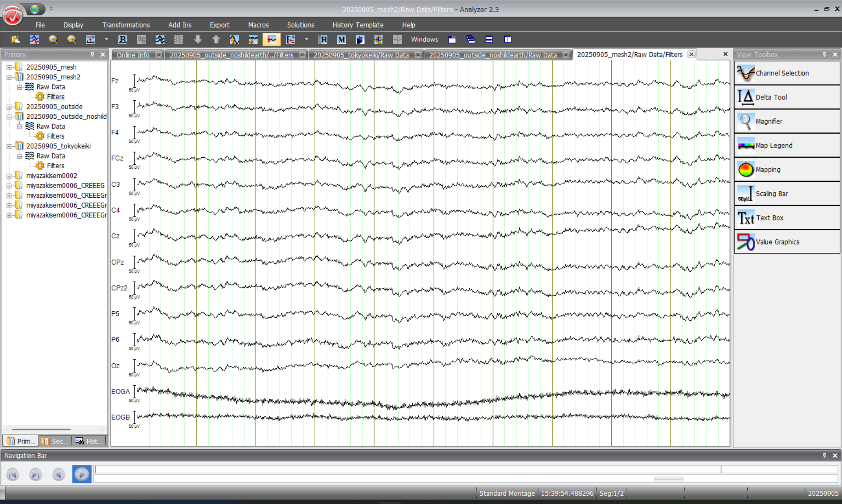Viewport: 842px width, 504px height.
Task: Open the Transformations menu
Action: pos(126,25)
